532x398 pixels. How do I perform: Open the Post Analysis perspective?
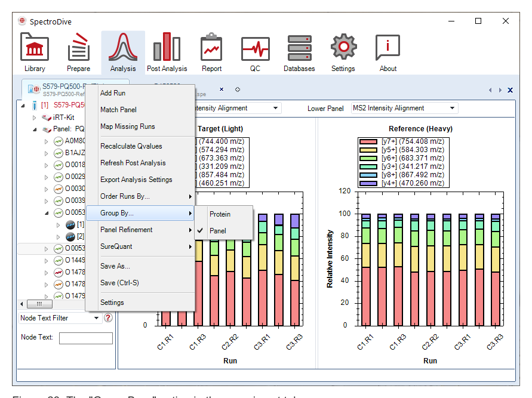[x=167, y=52]
